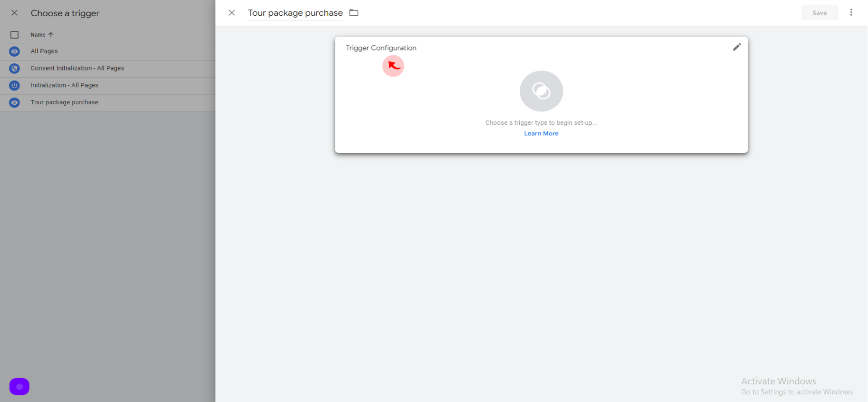Viewport: 868px width, 402px height.
Task: Click the Initialization power icon
Action: click(x=15, y=86)
